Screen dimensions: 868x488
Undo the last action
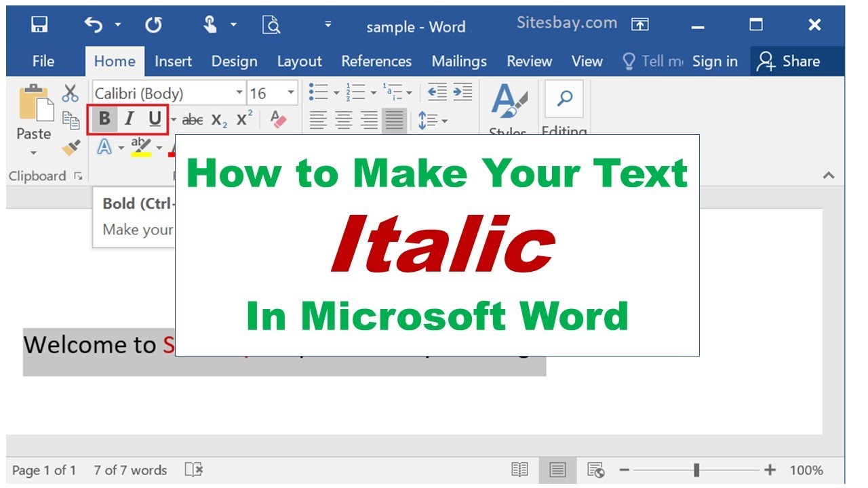[x=94, y=24]
